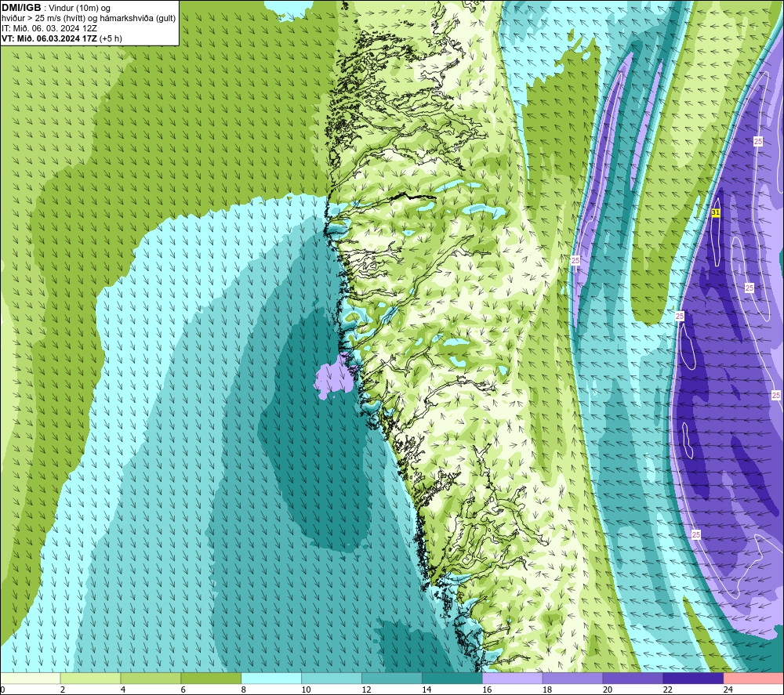The width and height of the screenshot is (784, 695).
Task: Click the scale value "8"
Action: point(244,690)
